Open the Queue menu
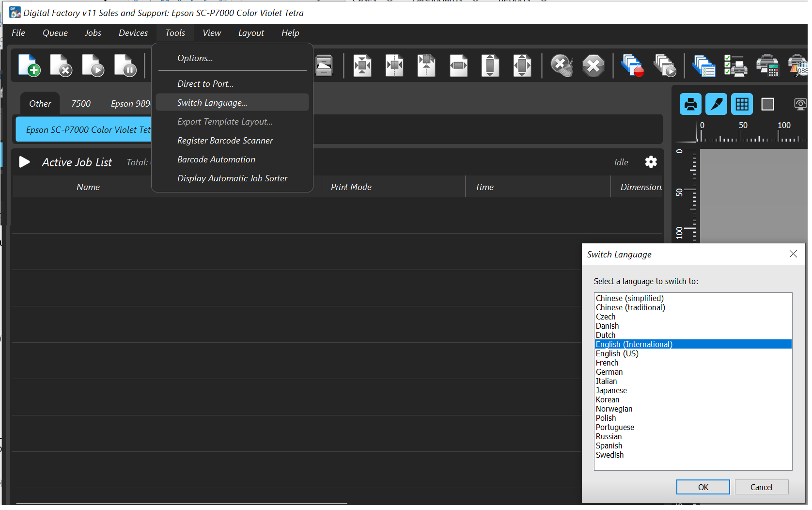This screenshot has width=812, height=510. [x=55, y=33]
